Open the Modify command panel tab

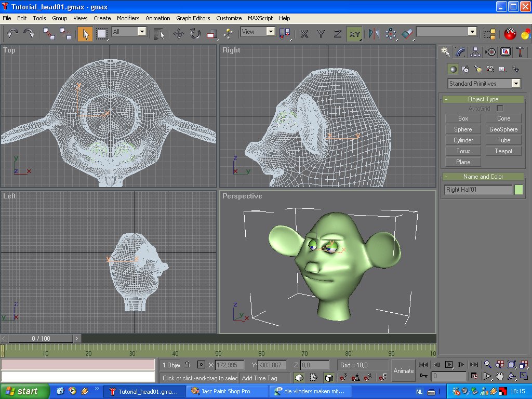point(460,52)
